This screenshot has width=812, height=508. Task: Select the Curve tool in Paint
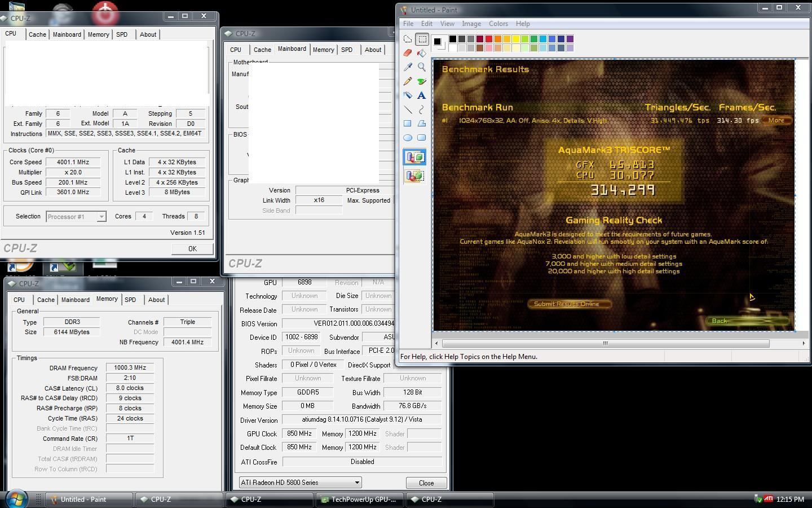tap(422, 110)
